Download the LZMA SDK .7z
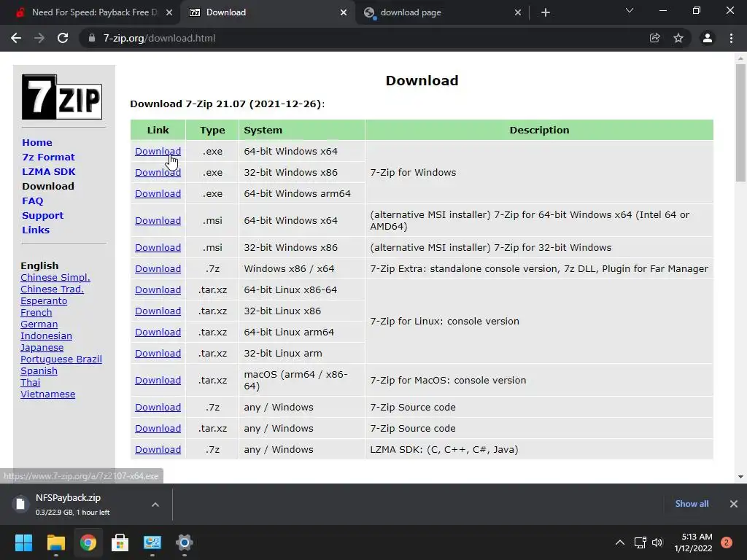The height and width of the screenshot is (560, 747). pos(158,449)
